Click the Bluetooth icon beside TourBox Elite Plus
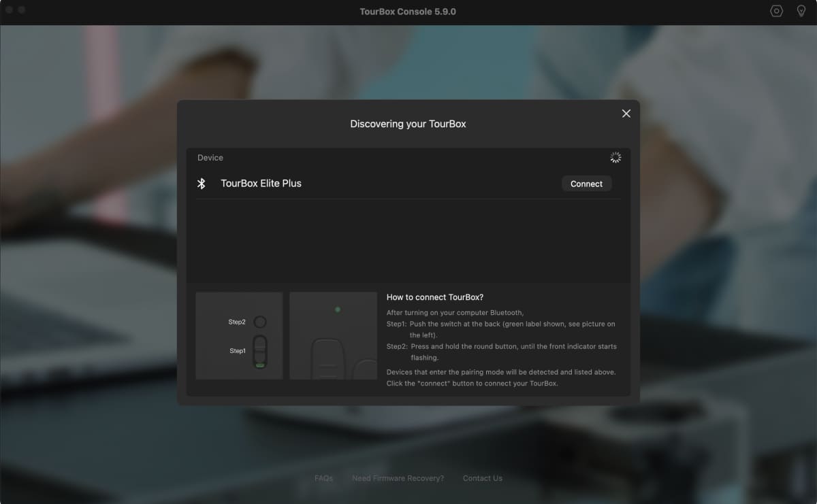Viewport: 817px width, 504px height. [x=202, y=184]
